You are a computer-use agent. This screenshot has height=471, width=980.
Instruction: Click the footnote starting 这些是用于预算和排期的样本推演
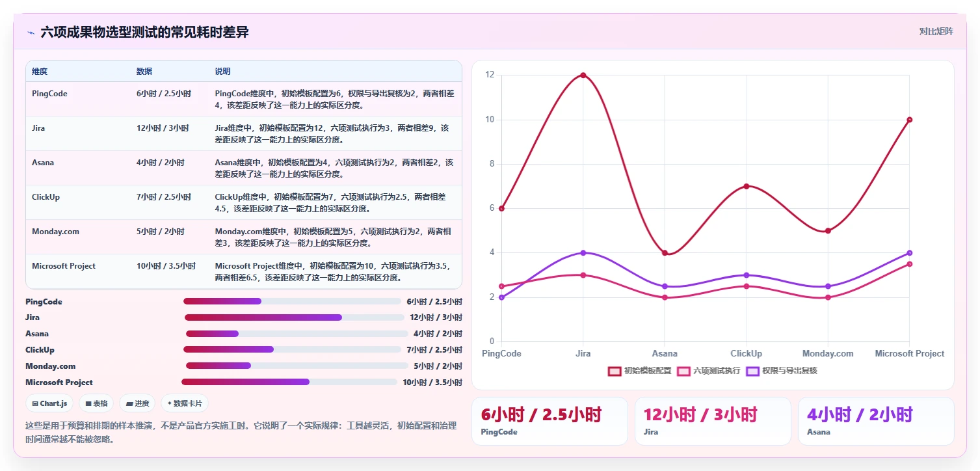click(x=241, y=433)
